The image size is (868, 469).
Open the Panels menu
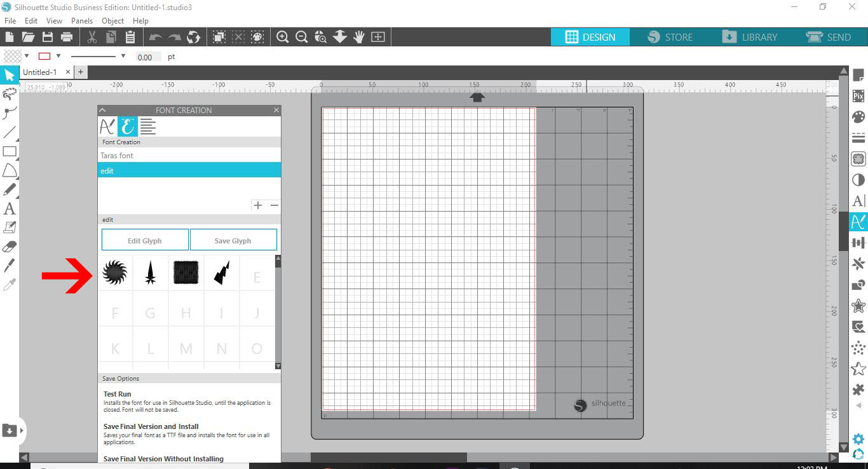[82, 20]
